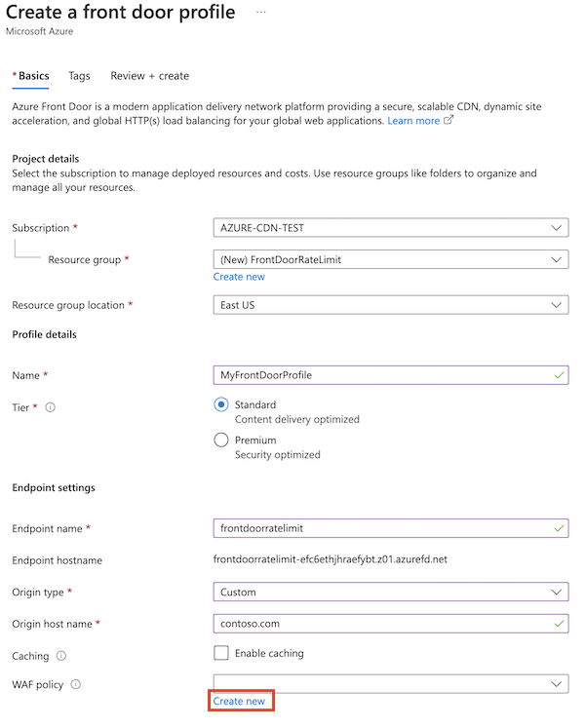Expand the Resource group dropdown
The height and width of the screenshot is (728, 585).
[x=390, y=259]
